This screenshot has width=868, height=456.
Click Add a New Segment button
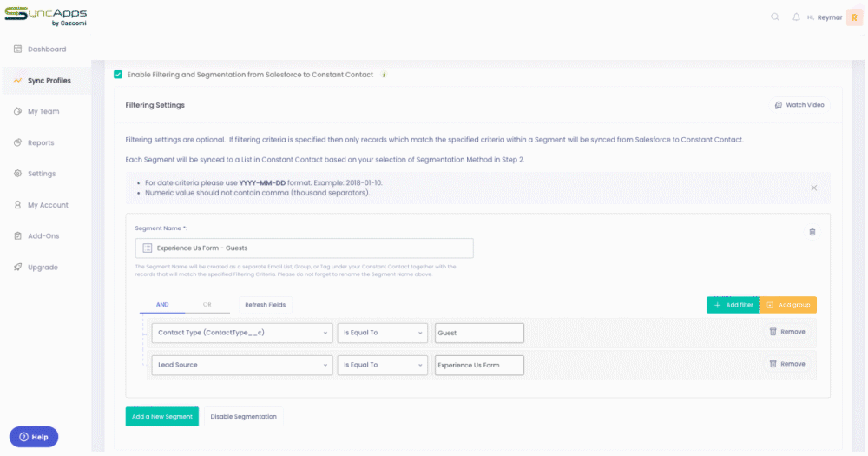(x=162, y=417)
